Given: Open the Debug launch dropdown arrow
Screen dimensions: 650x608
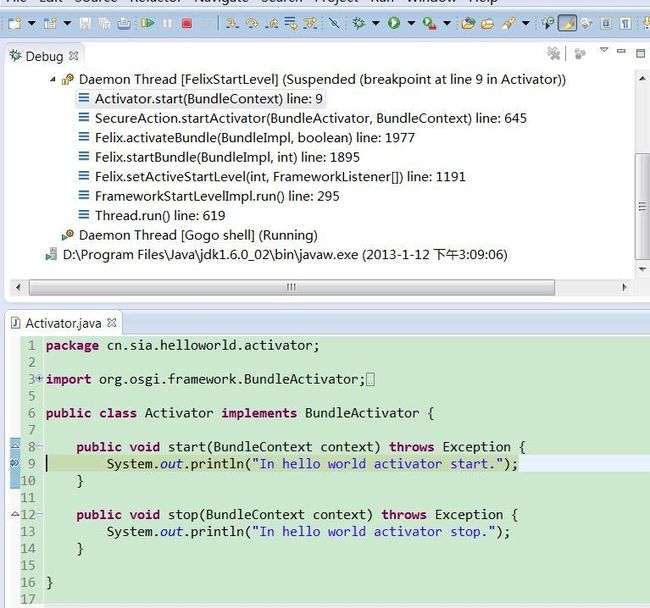Looking at the screenshot, I should [x=376, y=23].
